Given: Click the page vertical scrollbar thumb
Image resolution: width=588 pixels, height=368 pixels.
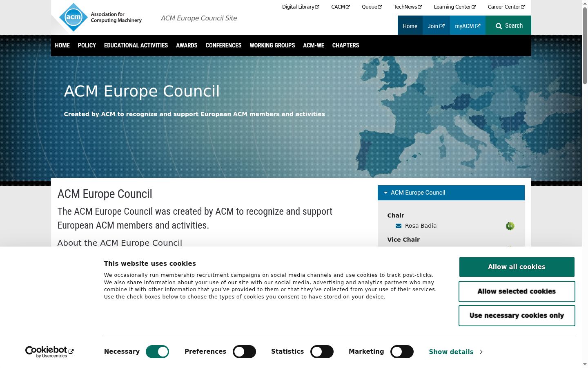Looking at the screenshot, I should coord(585,46).
